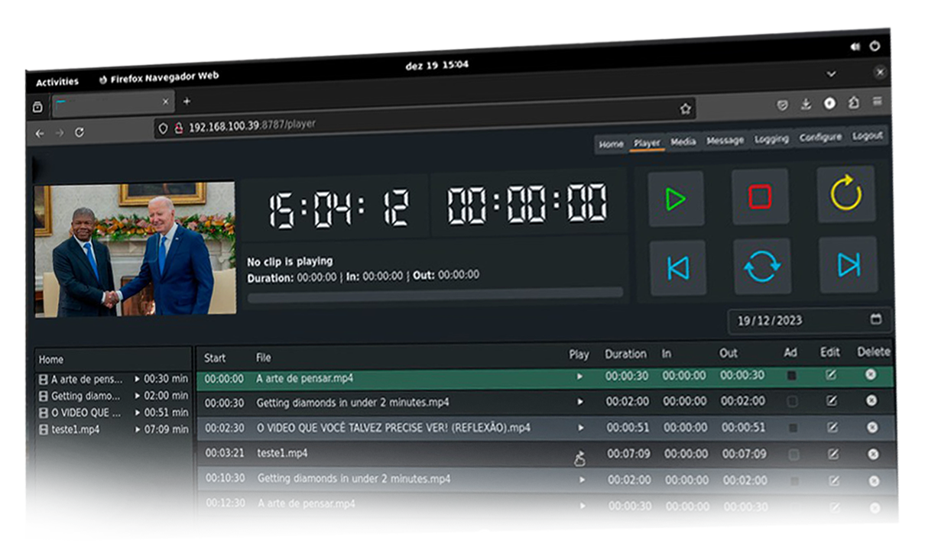Edit the A arte de pensar.mp4 first row

(x=831, y=374)
